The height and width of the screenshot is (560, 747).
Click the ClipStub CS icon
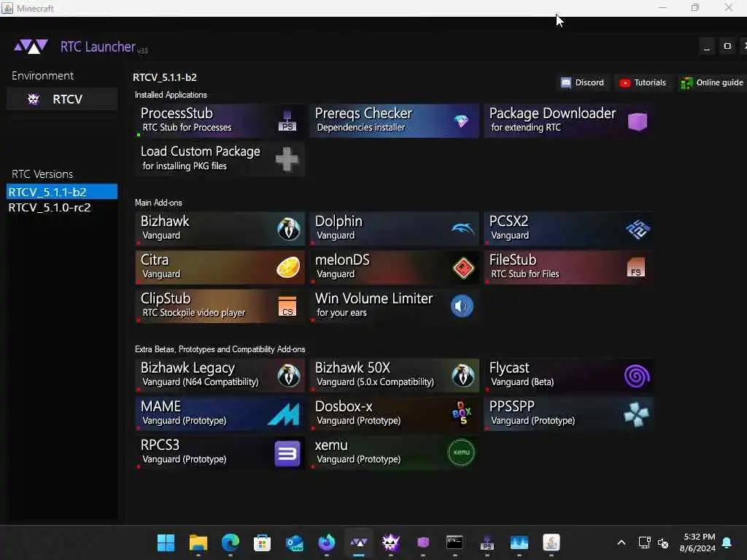[x=287, y=306]
